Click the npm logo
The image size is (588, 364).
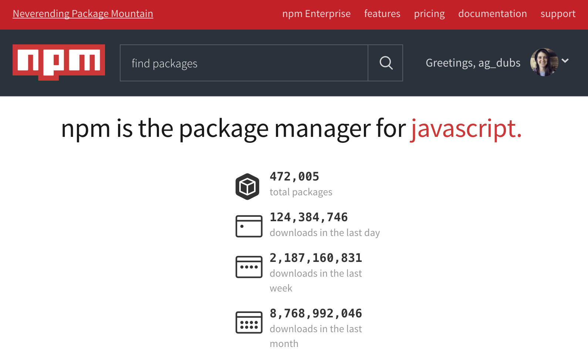click(59, 62)
